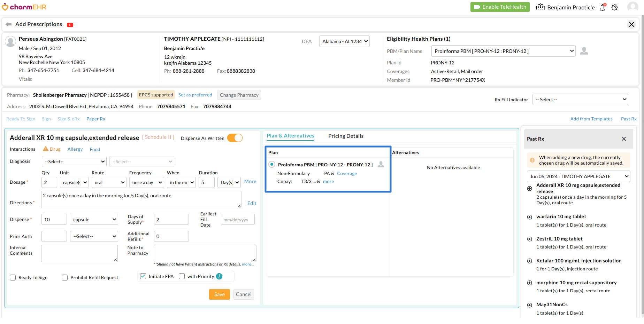Screen dimensions: 644x324
Task: Click the Drug interaction warning icon
Action: (x=46, y=149)
